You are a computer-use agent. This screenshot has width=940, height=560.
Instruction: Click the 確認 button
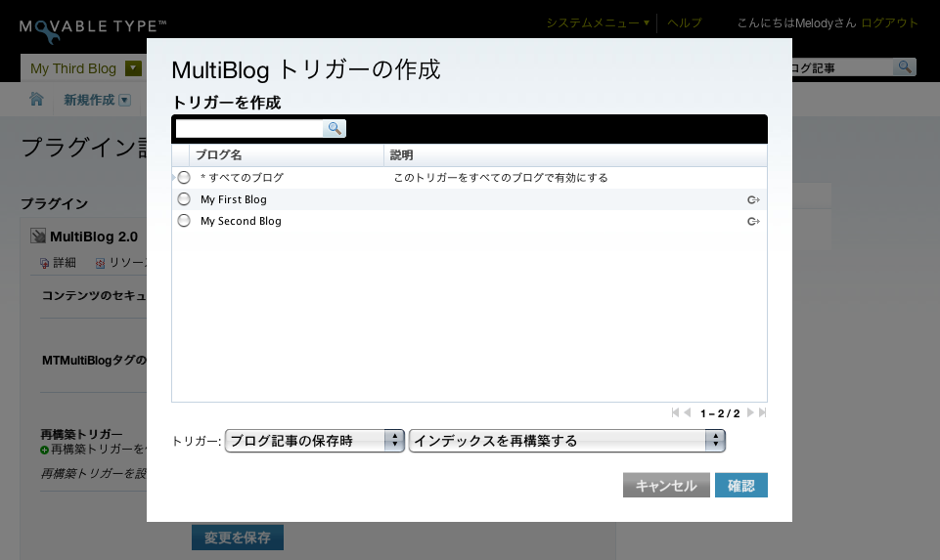(741, 485)
